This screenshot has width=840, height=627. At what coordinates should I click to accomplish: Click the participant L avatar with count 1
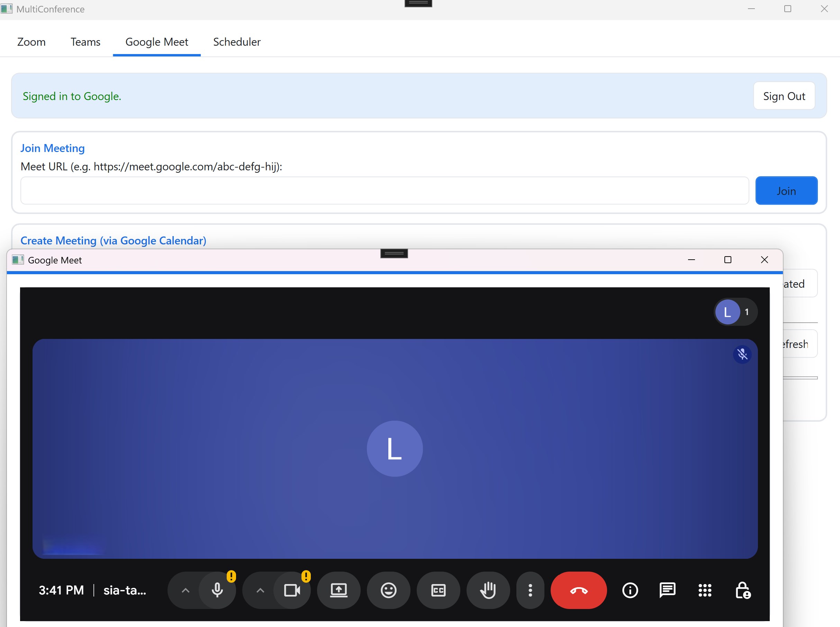pyautogui.click(x=735, y=312)
